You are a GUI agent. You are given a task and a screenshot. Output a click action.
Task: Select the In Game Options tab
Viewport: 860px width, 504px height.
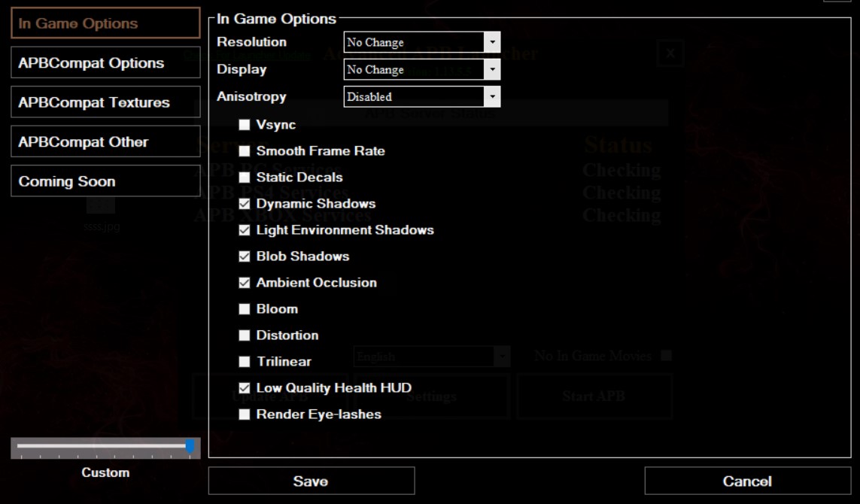click(105, 23)
